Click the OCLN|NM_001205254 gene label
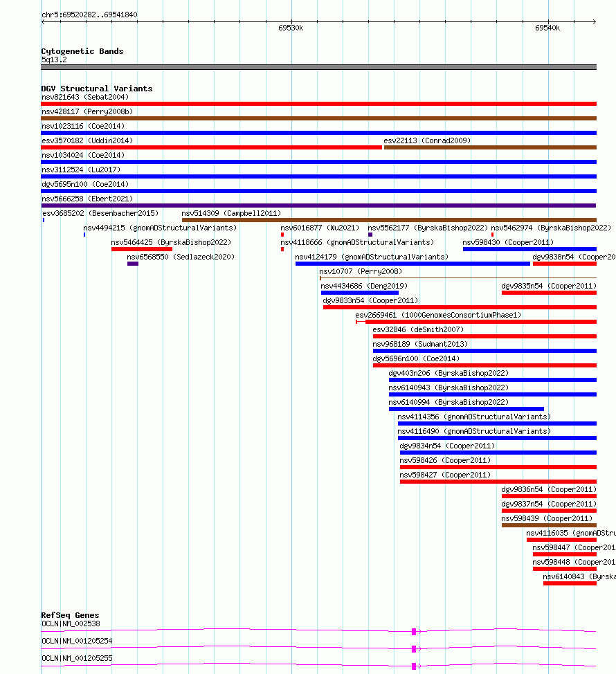 point(77,641)
